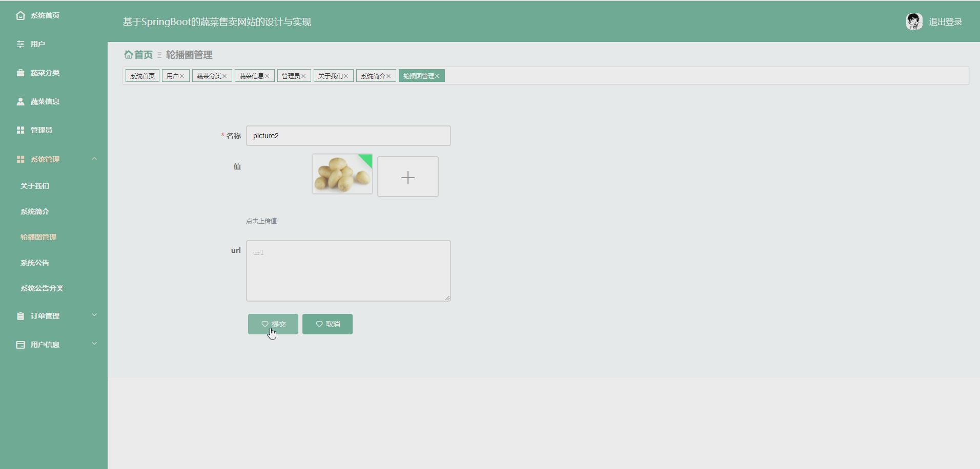
Task: Click 退出登录 to log out
Action: pos(946,22)
